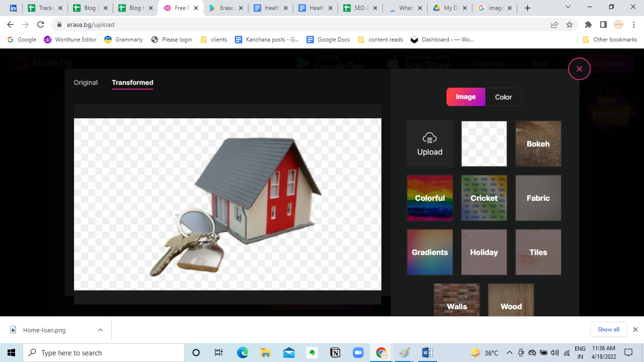Open the Google Docs bookmark
The height and width of the screenshot is (362, 644).
[x=328, y=40]
